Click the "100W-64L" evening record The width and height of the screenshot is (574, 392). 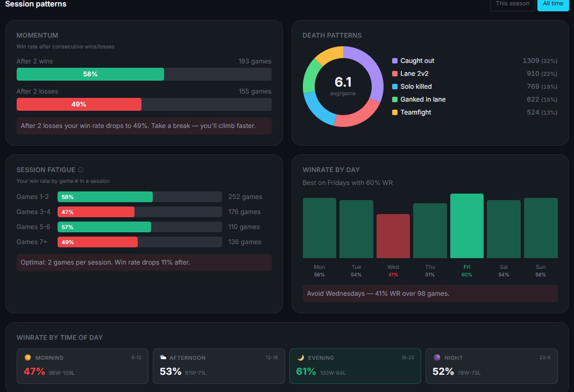(333, 373)
